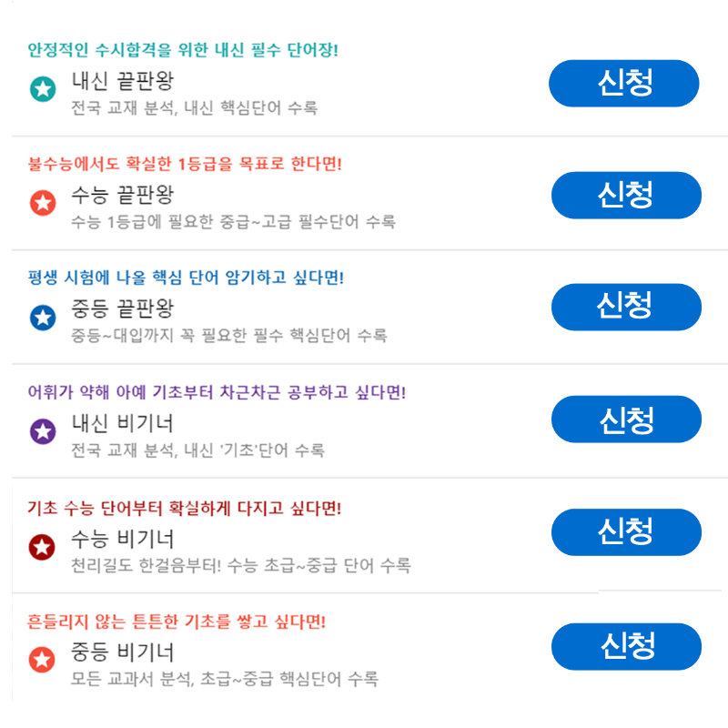
Task: Select 신청 button next to 중등 비기너
Action: tap(626, 647)
